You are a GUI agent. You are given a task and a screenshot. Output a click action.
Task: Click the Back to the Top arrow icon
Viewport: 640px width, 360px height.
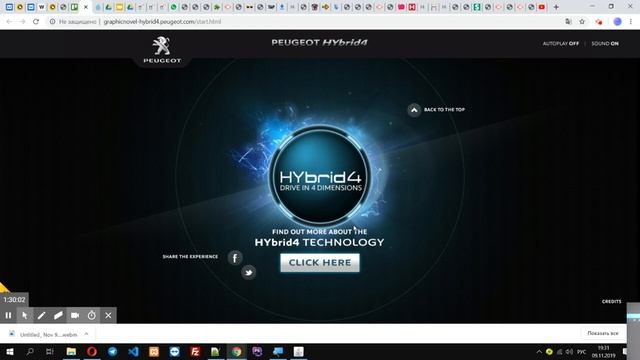click(x=414, y=110)
